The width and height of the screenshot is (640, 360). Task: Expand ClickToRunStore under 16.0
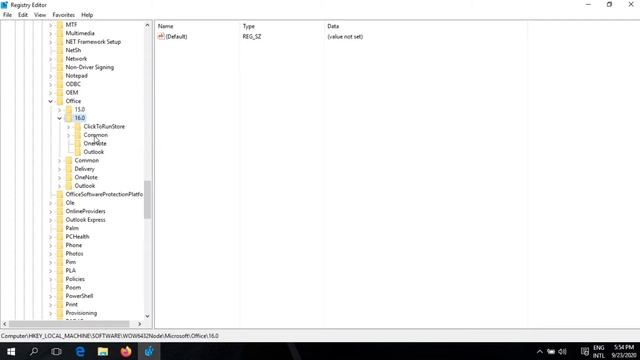69,127
